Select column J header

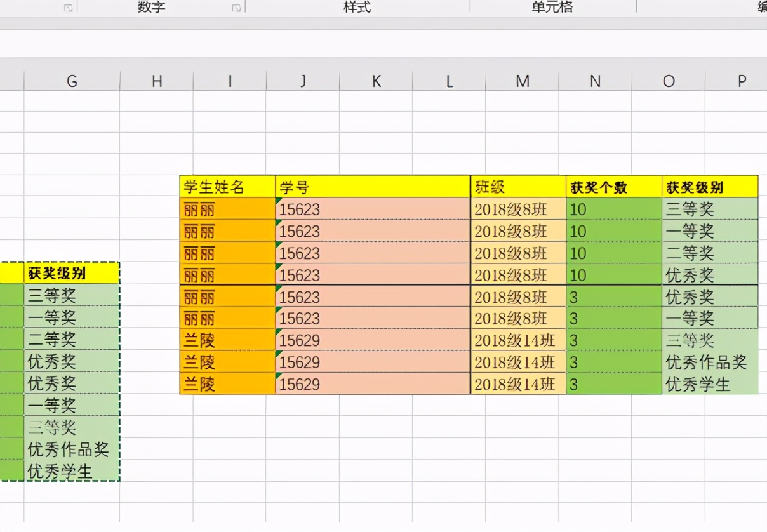[x=303, y=81]
